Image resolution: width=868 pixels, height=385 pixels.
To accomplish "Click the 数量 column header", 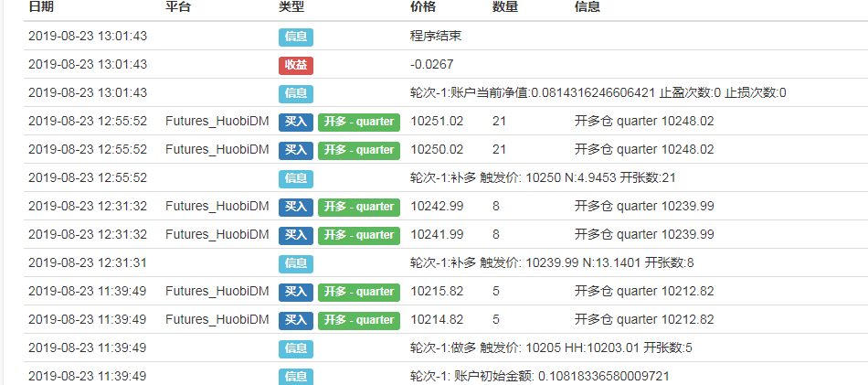I will point(505,7).
